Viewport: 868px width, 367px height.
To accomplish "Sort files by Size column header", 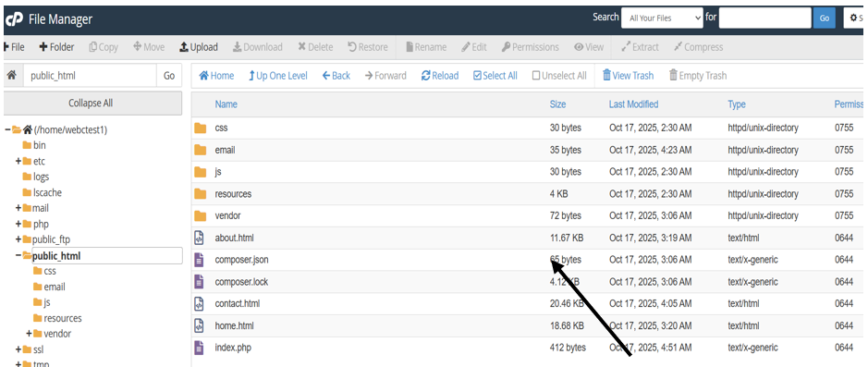I will [557, 104].
